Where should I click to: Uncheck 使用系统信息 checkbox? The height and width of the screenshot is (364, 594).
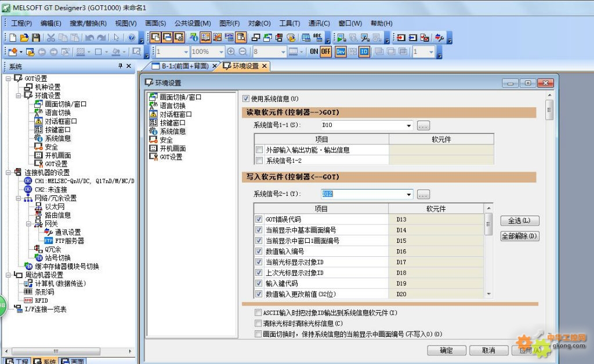[246, 99]
